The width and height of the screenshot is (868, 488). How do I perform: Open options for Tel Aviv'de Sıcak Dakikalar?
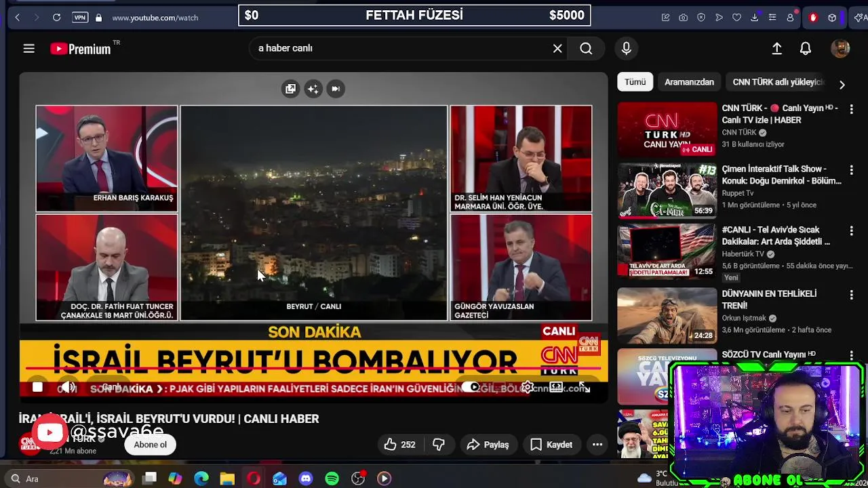(852, 230)
